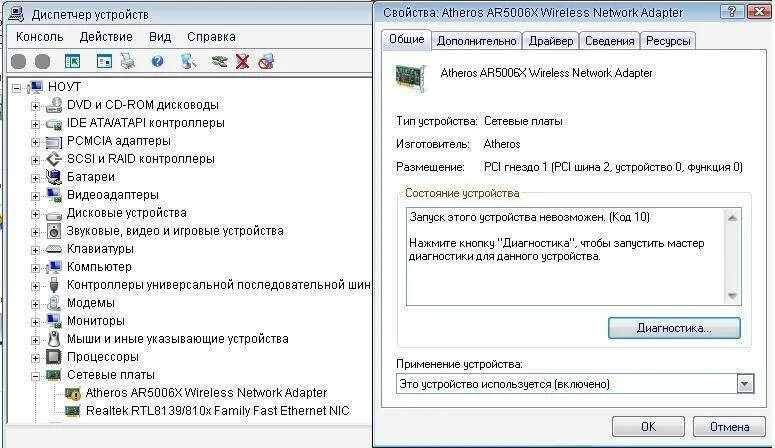The height and width of the screenshot is (448, 775).
Task: Select Realtek RTL8139/810x Family Fast Ethernet NIC
Action: tap(217, 411)
